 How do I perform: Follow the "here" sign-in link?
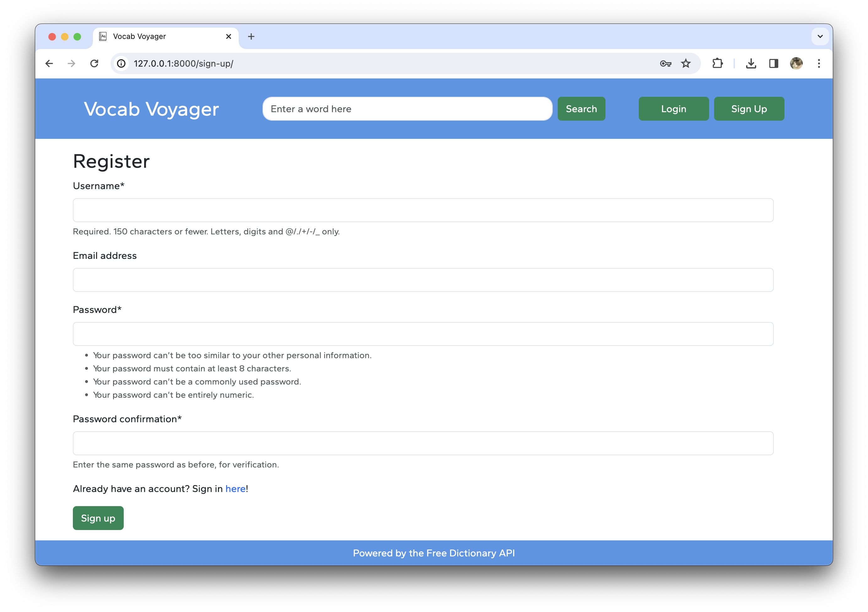[235, 489]
